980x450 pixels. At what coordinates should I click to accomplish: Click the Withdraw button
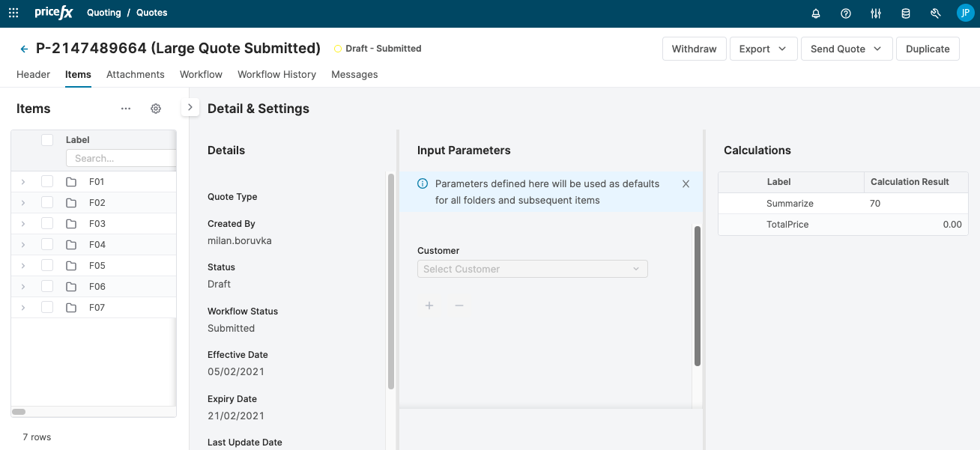click(x=694, y=49)
